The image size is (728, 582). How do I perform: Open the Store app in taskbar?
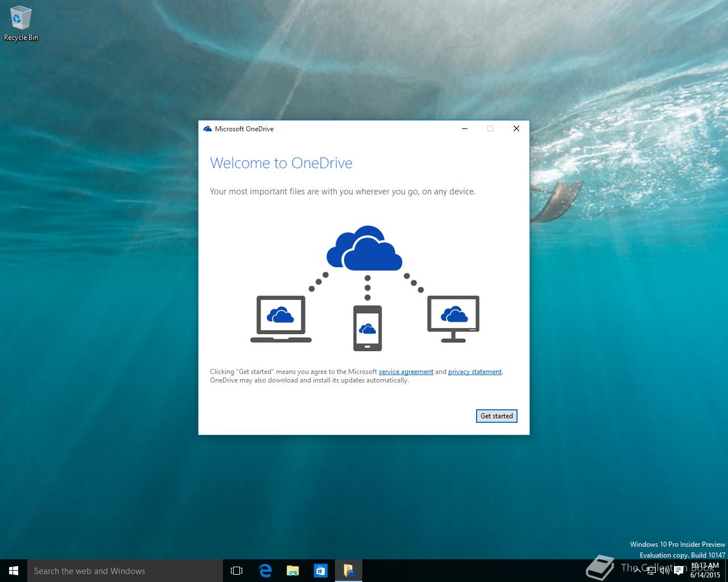coord(321,571)
